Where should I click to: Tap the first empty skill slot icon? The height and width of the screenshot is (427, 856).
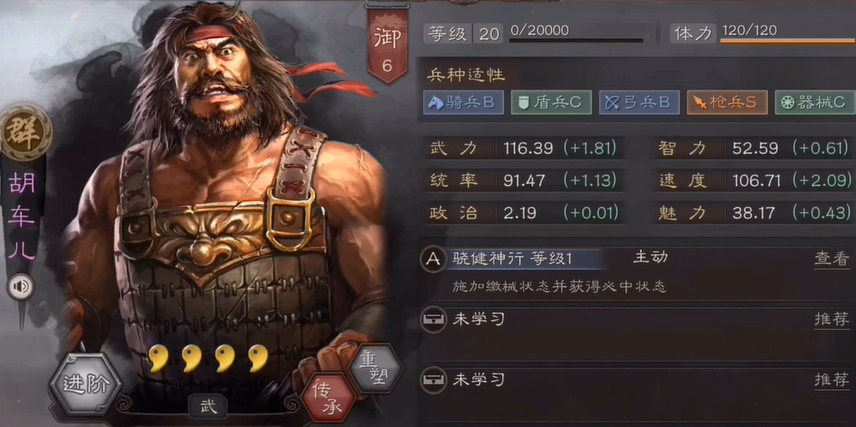point(433,320)
